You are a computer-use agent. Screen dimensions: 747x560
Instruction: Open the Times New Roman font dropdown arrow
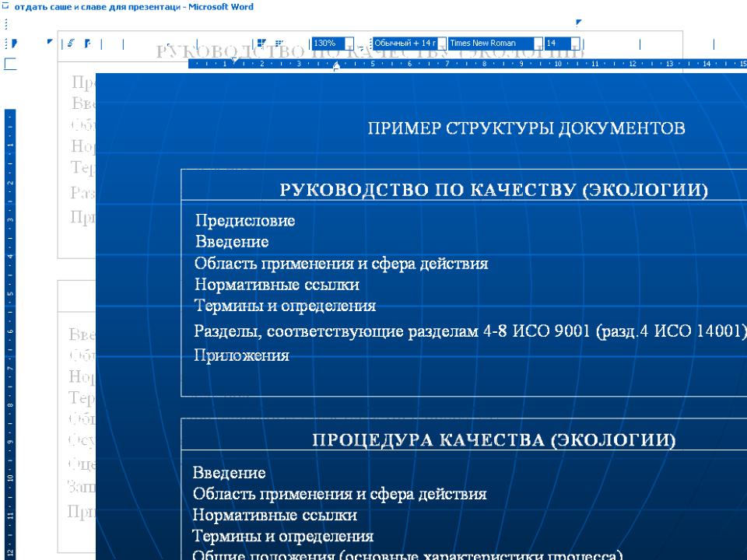538,44
